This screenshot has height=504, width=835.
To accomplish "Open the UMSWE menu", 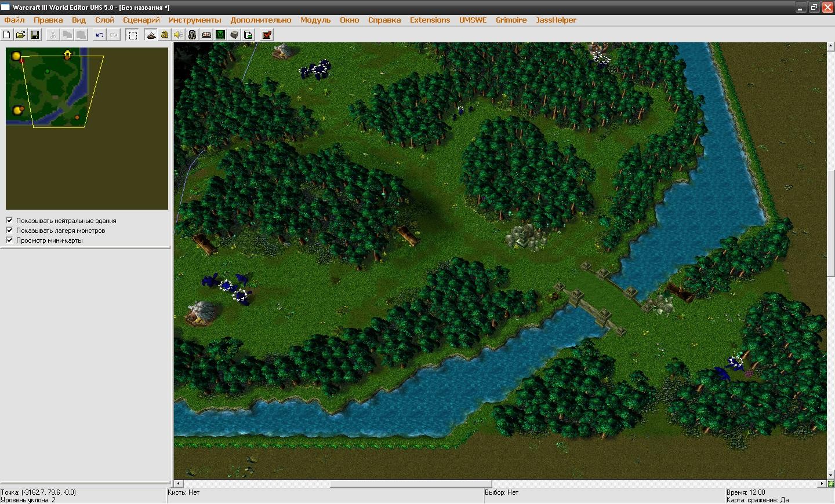I will tap(473, 20).
